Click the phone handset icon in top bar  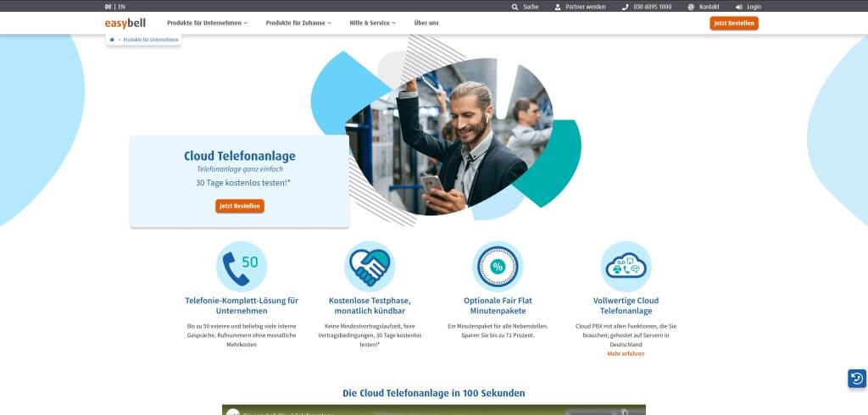[x=625, y=7]
